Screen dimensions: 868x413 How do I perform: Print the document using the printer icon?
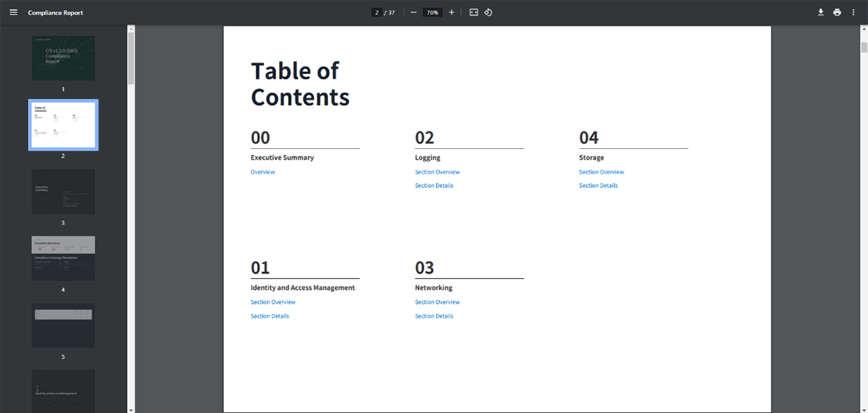tap(837, 12)
